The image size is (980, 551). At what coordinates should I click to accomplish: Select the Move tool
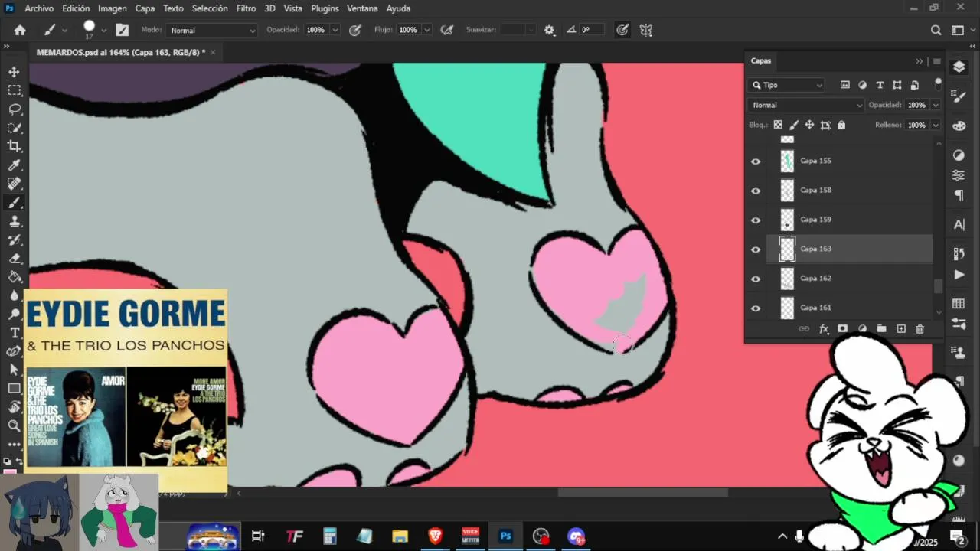pyautogui.click(x=14, y=72)
